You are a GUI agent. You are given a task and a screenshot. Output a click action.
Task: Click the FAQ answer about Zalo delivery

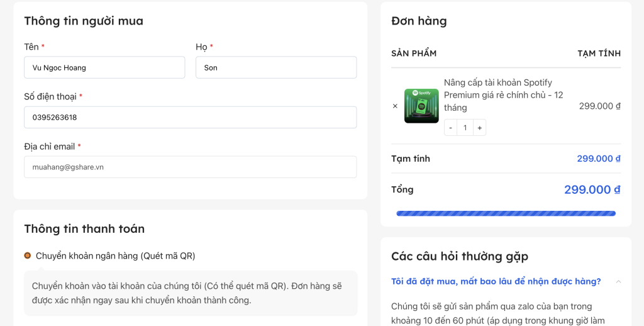click(x=498, y=313)
